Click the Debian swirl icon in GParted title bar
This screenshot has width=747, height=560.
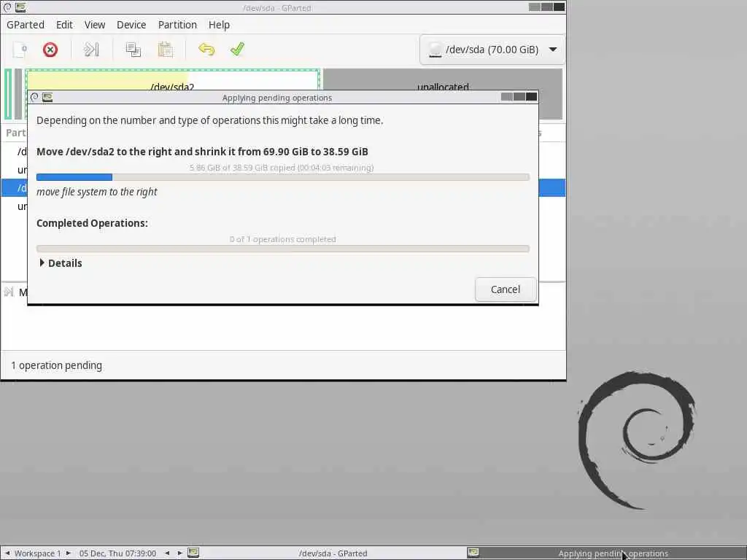tap(7, 7)
